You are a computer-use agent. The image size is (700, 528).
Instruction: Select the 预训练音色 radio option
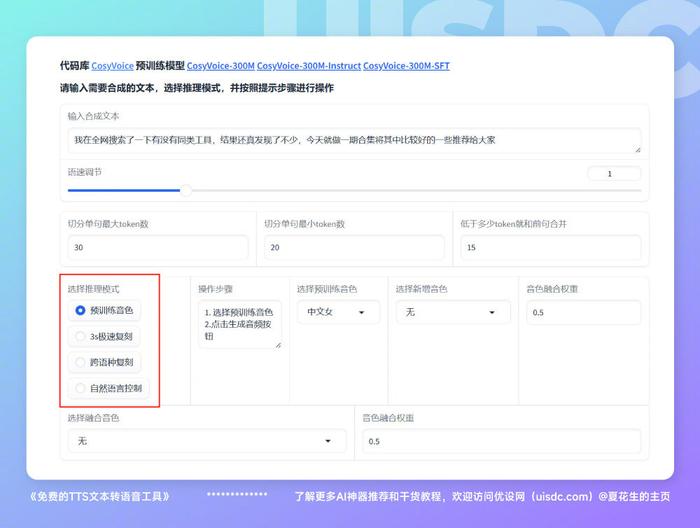point(104,310)
